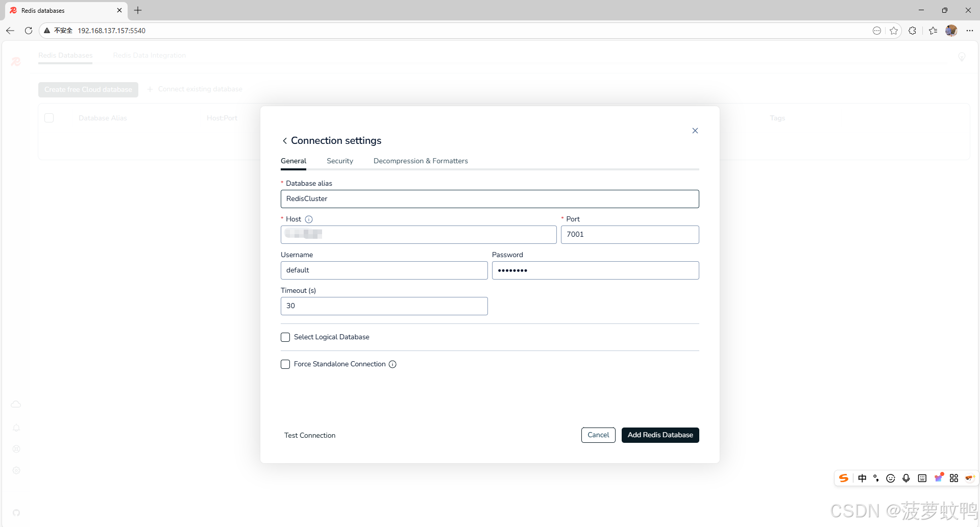
Task: Focus the Username field showing default
Action: 384,270
